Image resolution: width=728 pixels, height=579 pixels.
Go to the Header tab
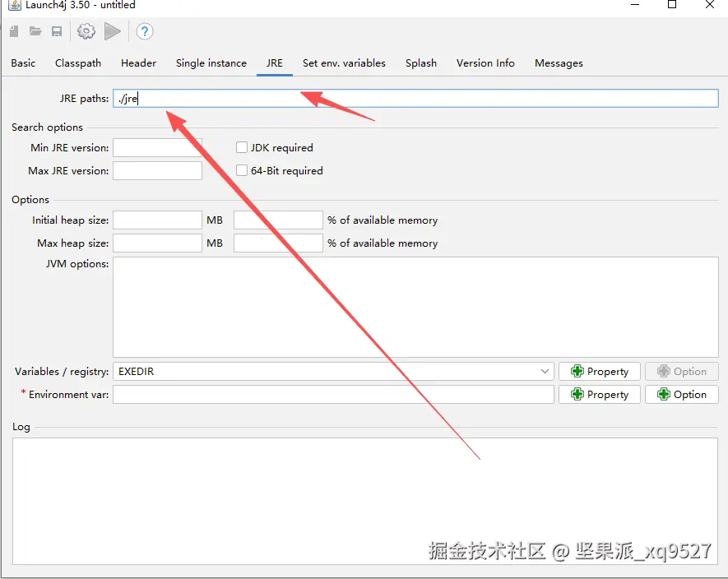pyautogui.click(x=138, y=63)
